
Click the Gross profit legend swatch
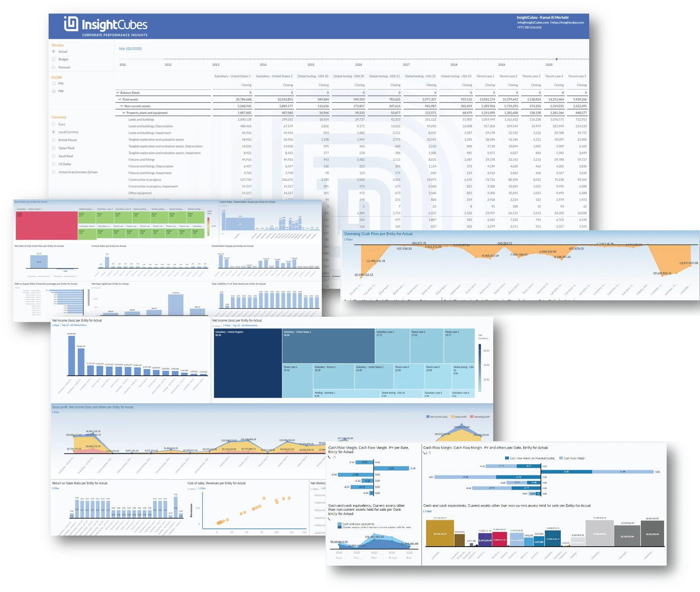453,417
